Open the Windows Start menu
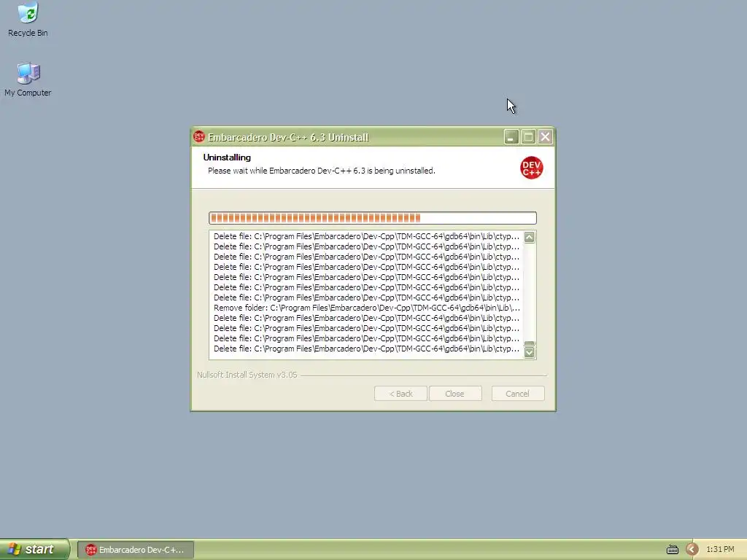 [x=34, y=549]
